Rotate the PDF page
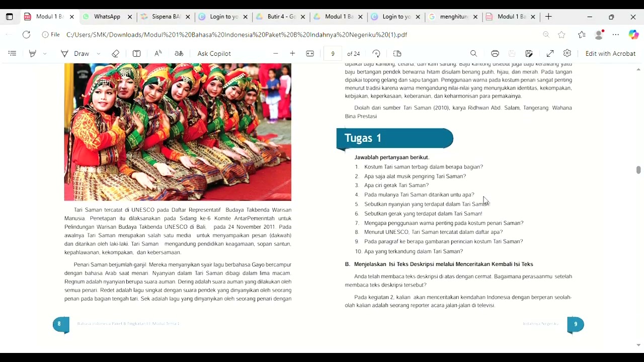Viewport: 644px width, 362px height. pos(376,53)
